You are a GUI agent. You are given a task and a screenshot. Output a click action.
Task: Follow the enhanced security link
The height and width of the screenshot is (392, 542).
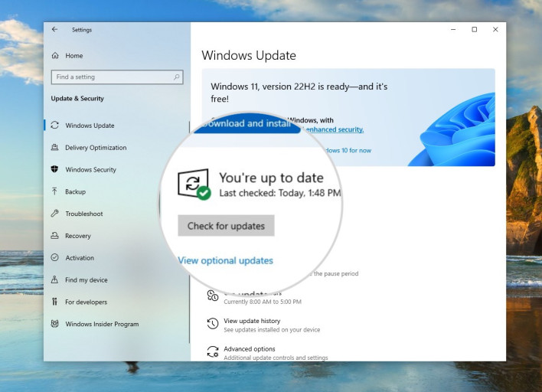(335, 129)
